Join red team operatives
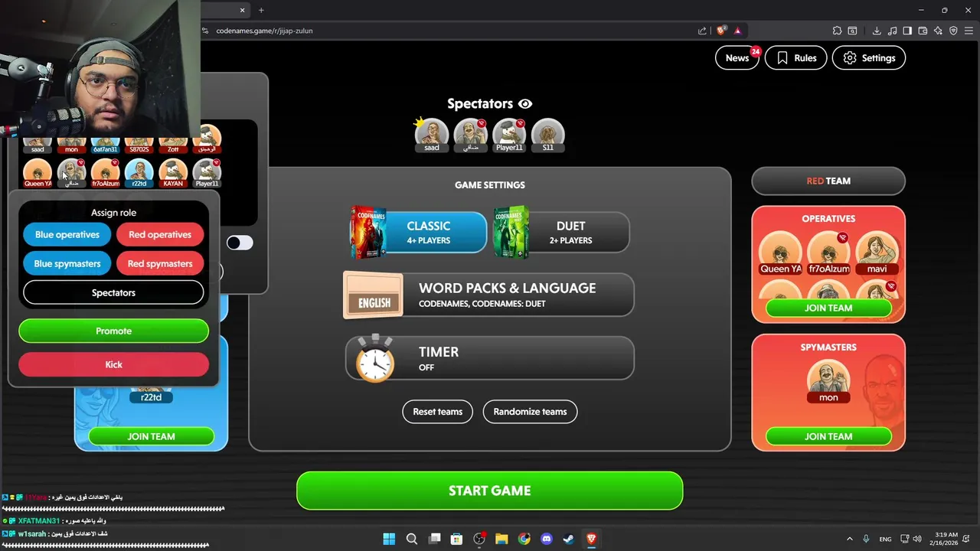 (x=828, y=308)
